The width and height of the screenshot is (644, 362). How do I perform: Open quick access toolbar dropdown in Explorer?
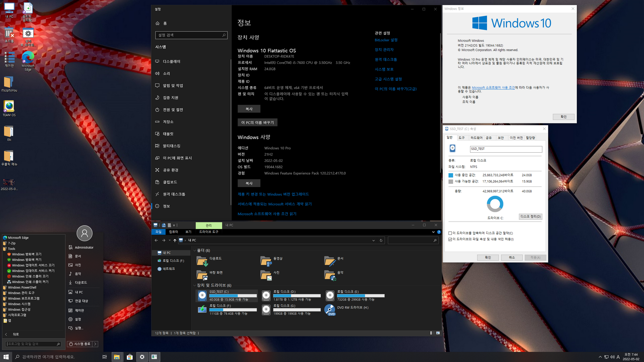pyautogui.click(x=174, y=225)
